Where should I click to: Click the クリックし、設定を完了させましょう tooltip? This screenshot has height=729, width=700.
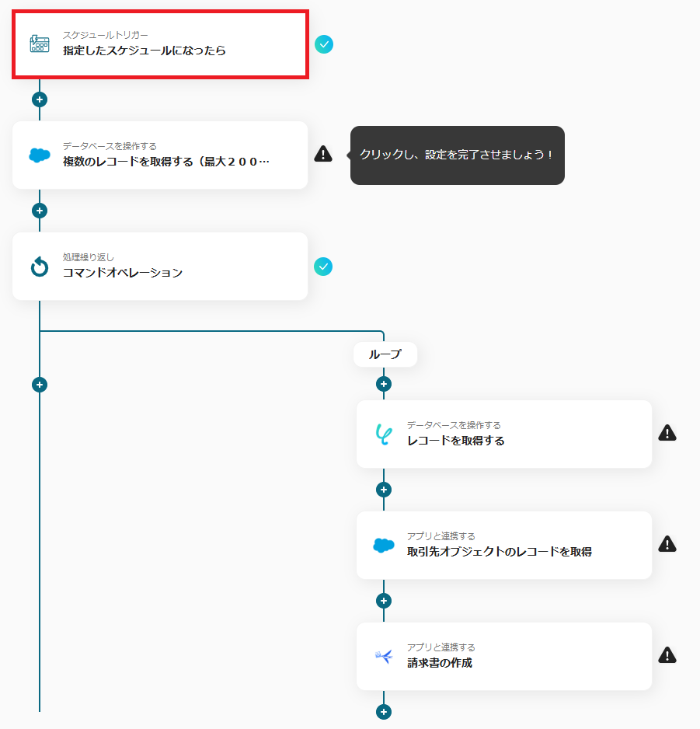click(x=458, y=155)
